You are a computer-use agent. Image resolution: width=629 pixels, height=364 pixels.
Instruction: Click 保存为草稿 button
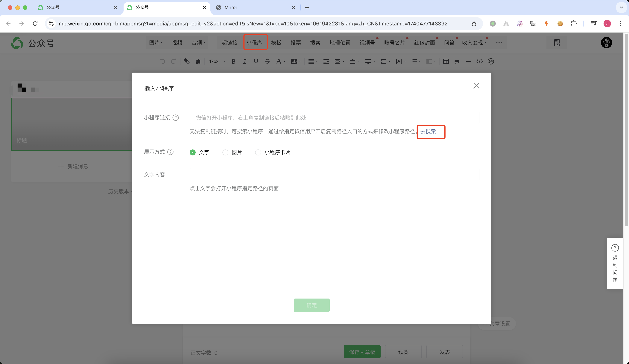362,352
